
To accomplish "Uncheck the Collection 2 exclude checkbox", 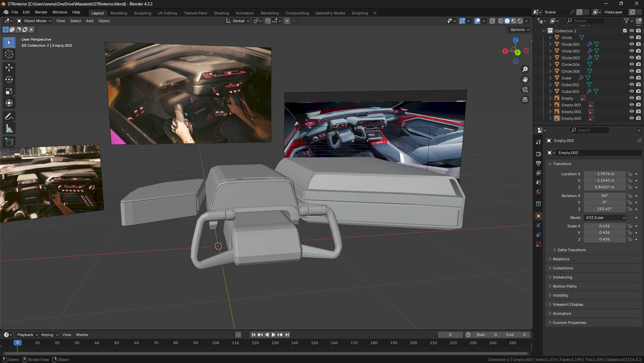I will [x=625, y=31].
